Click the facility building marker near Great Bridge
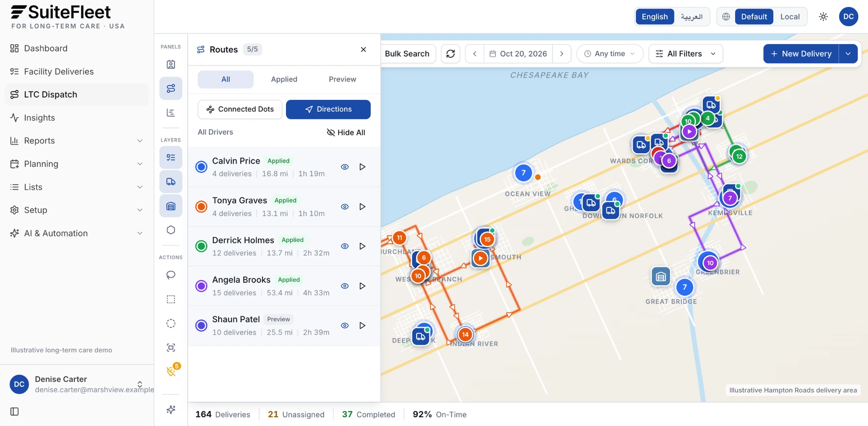Image resolution: width=868 pixels, height=426 pixels. (661, 277)
